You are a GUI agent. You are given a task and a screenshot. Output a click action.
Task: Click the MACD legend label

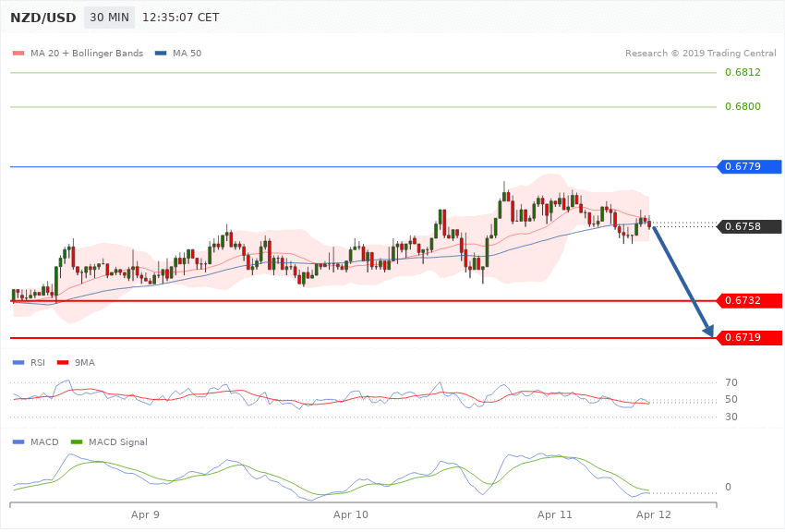click(x=44, y=441)
